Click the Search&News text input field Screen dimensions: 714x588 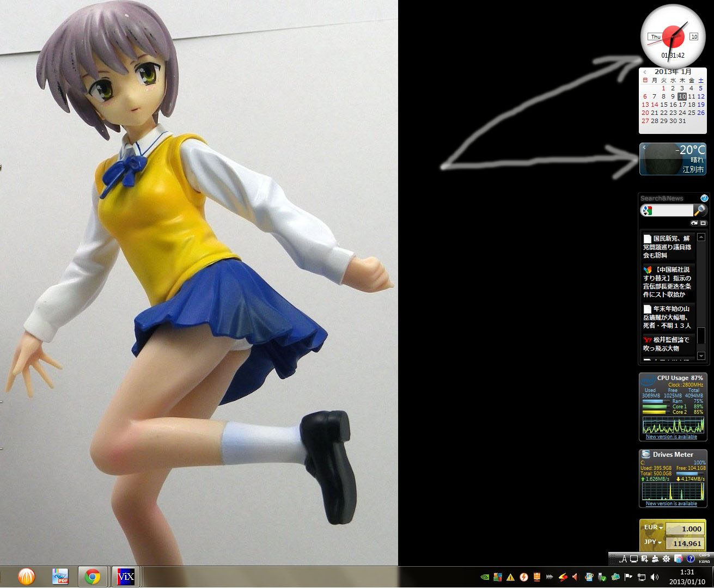point(673,211)
